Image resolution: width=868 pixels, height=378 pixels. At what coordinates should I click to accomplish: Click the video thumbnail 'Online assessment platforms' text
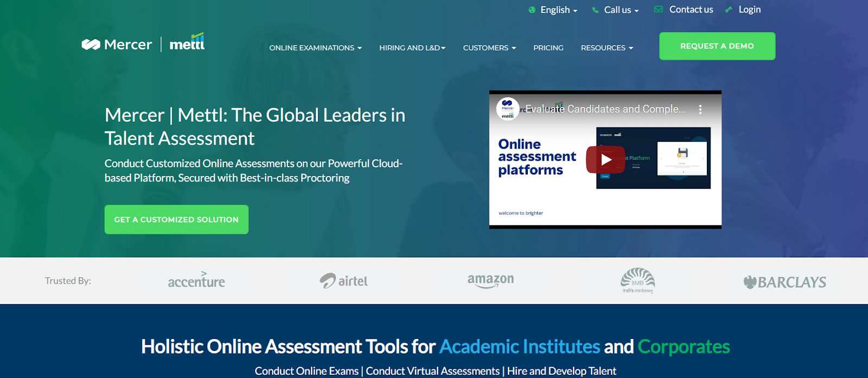coord(537,157)
